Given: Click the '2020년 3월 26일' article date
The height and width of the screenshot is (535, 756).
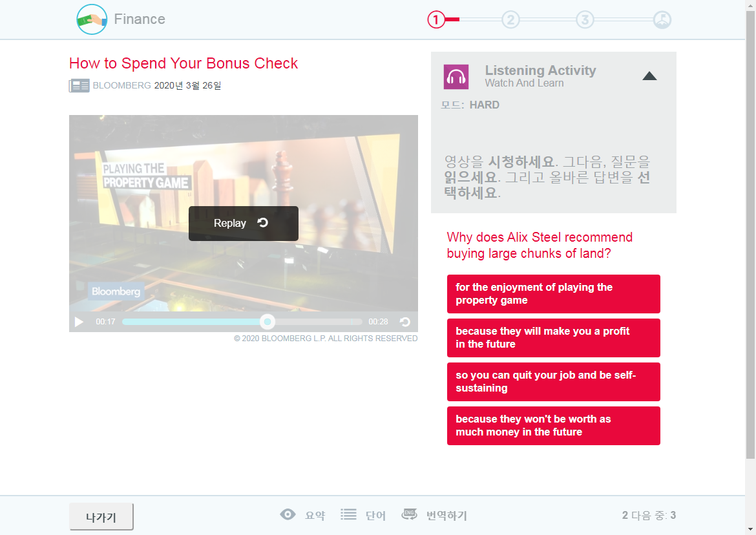Looking at the screenshot, I should pyautogui.click(x=187, y=85).
